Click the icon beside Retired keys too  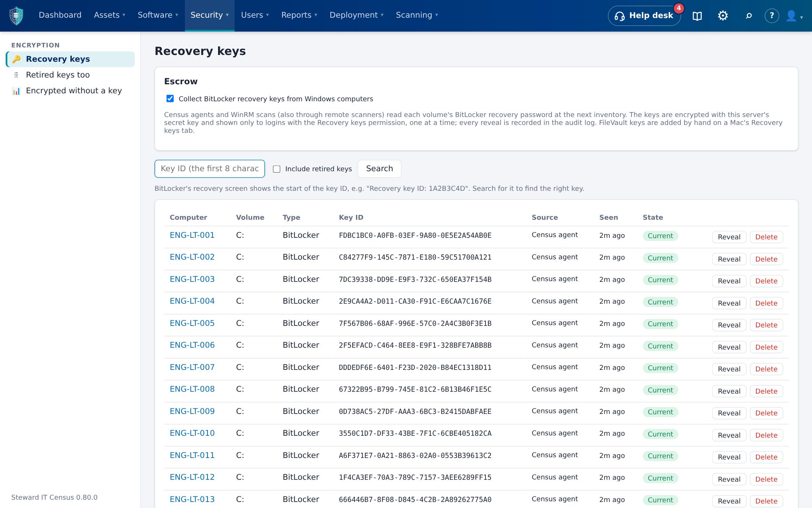16,75
